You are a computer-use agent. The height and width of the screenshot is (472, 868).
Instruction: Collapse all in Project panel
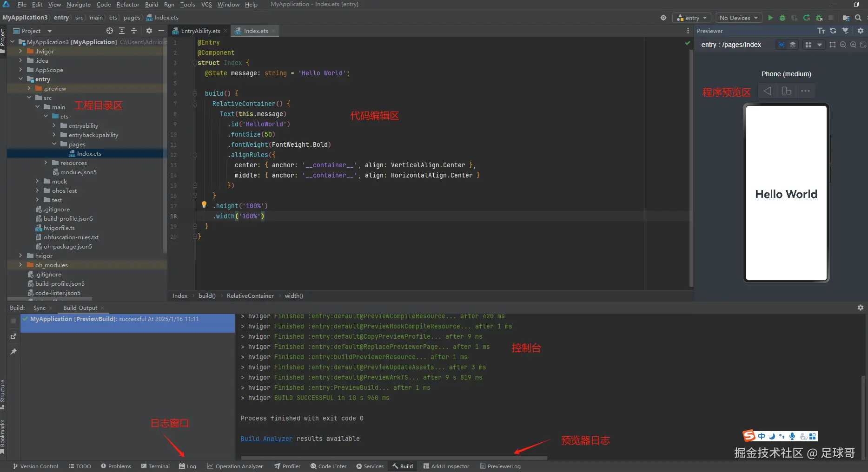coord(134,31)
